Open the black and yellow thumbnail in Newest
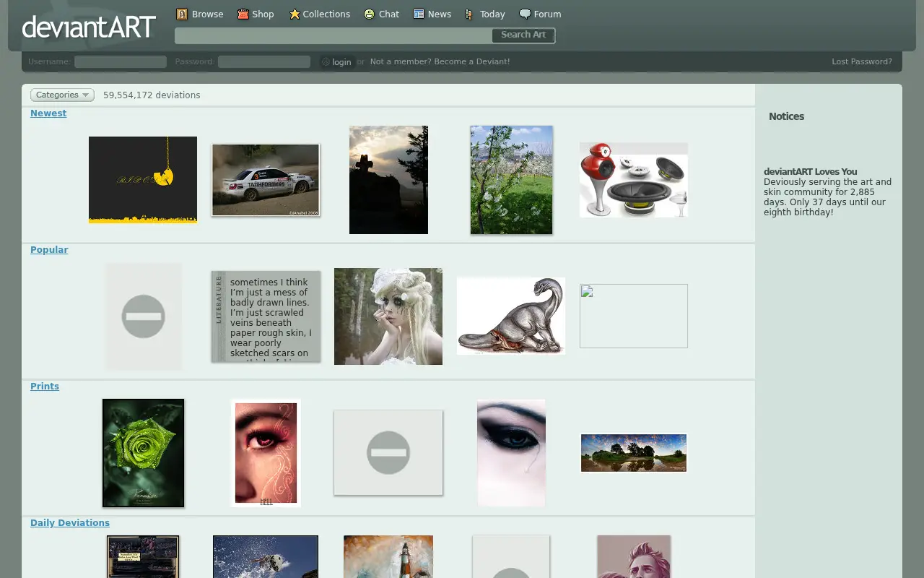This screenshot has height=578, width=924. 143,180
